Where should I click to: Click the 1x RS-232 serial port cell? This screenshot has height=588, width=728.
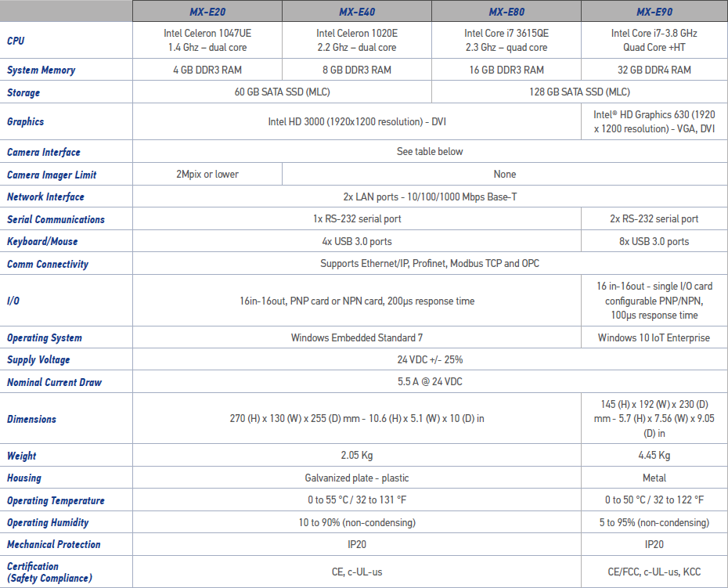click(x=357, y=218)
